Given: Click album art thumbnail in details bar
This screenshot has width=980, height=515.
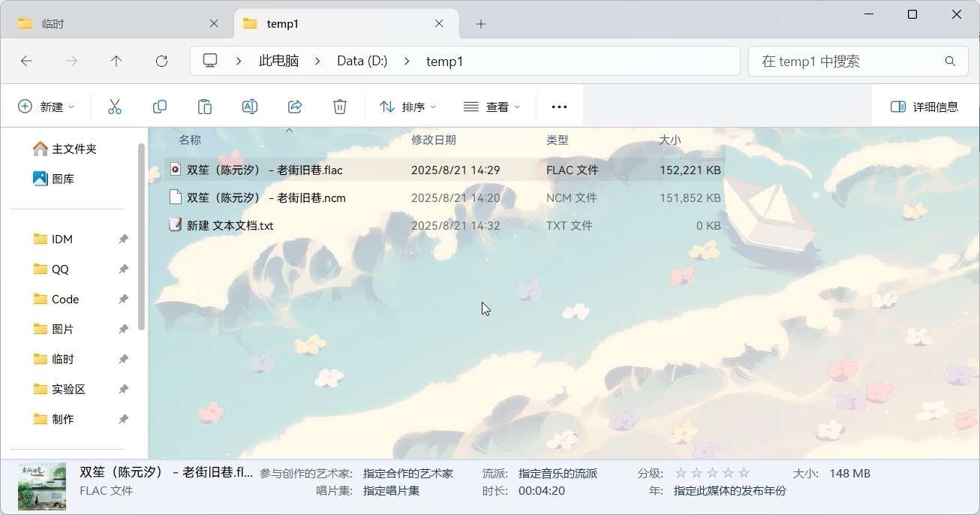Looking at the screenshot, I should (42, 486).
